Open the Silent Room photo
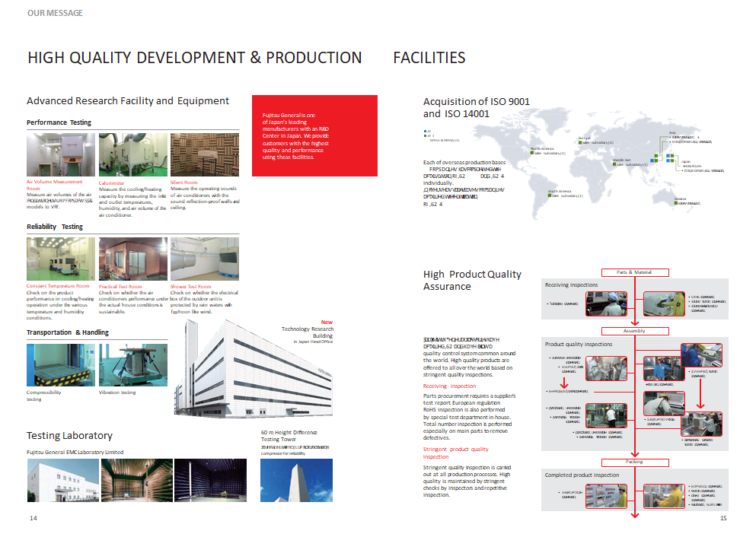 coord(205,154)
